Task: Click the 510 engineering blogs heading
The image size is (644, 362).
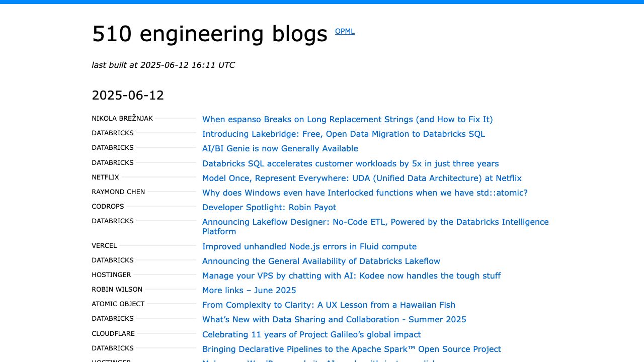Action: (x=209, y=34)
